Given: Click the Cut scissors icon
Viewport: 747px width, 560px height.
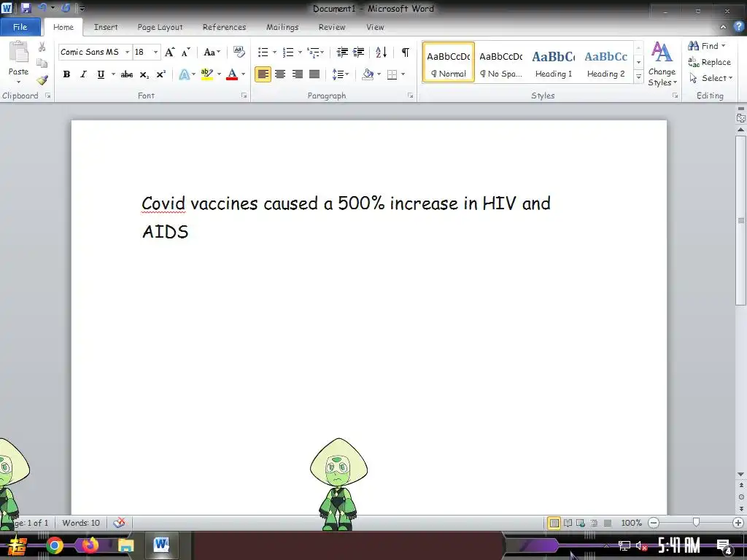Looking at the screenshot, I should pyautogui.click(x=42, y=47).
